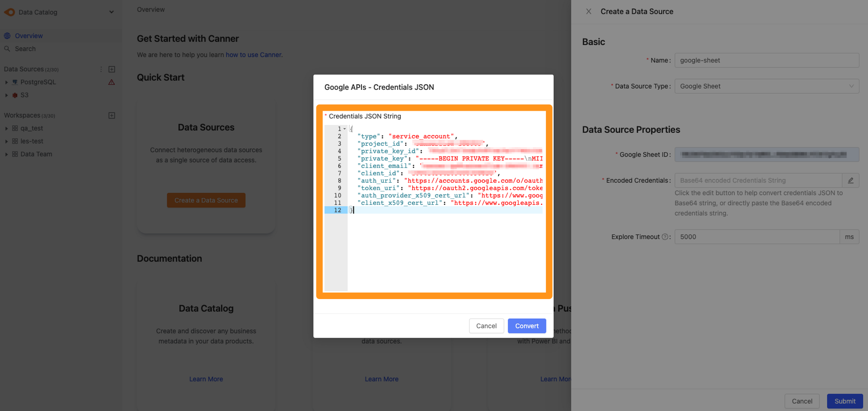Viewport: 868px width, 411px height.
Task: Click the Google Sheet ID field
Action: 766,155
